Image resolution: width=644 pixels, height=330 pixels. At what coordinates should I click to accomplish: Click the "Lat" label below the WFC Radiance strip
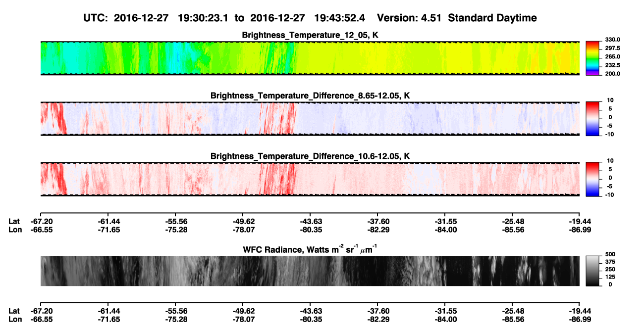click(x=14, y=311)
